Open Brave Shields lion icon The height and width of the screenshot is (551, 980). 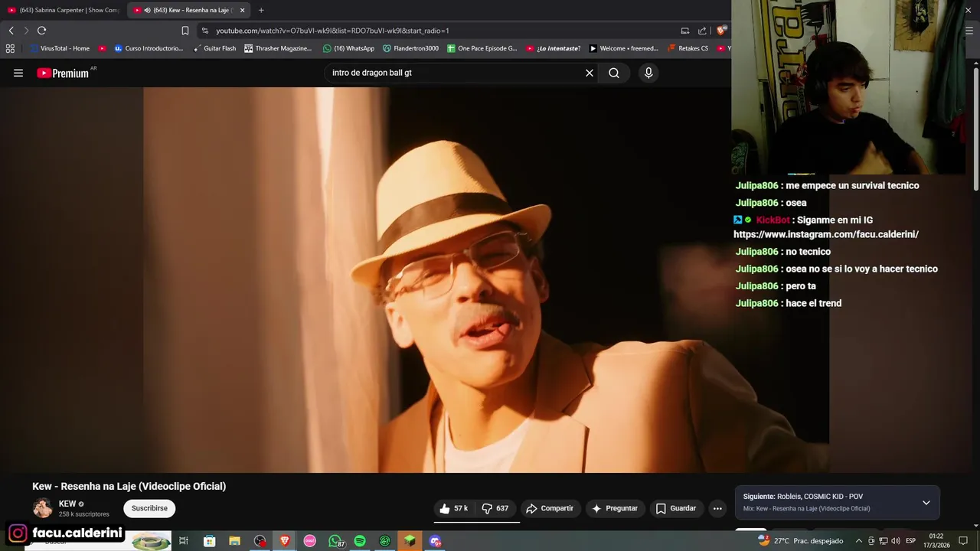(x=721, y=31)
